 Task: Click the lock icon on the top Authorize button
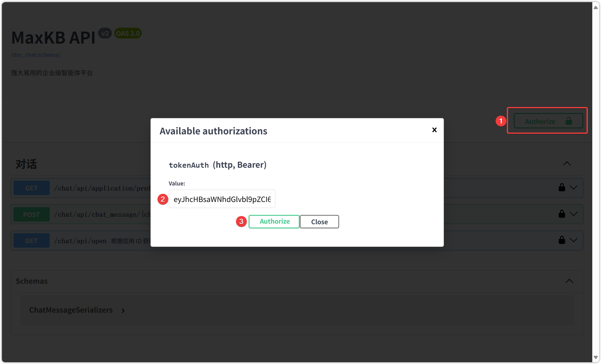click(569, 121)
